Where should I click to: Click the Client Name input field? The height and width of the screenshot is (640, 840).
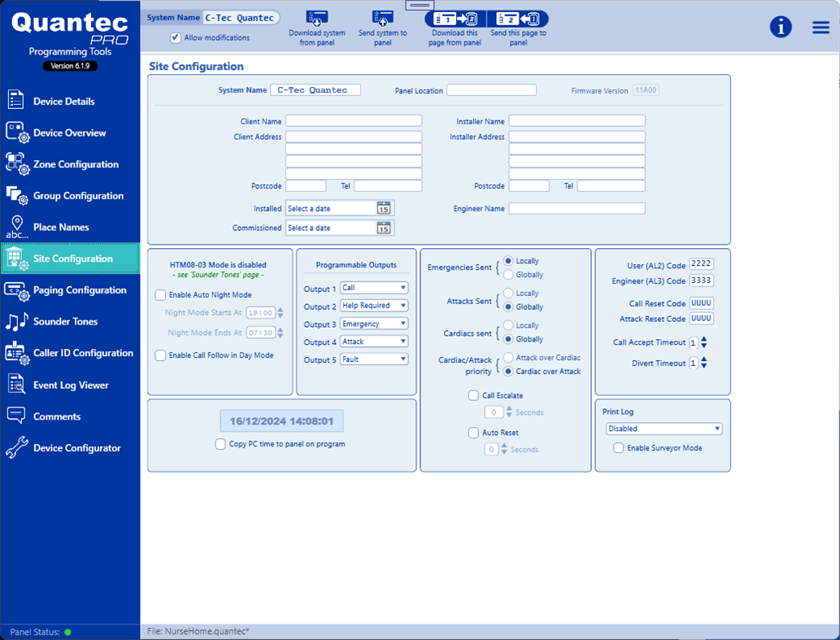[354, 120]
